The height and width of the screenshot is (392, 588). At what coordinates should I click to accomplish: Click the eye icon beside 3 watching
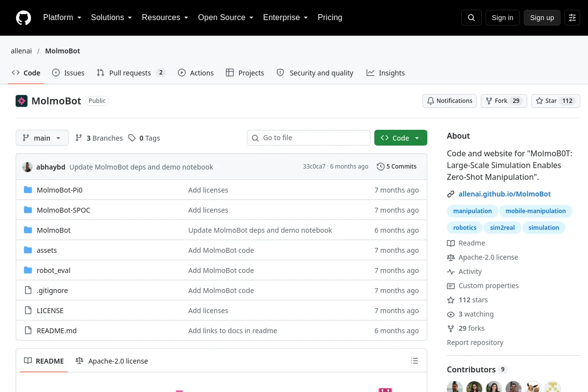tap(451, 314)
